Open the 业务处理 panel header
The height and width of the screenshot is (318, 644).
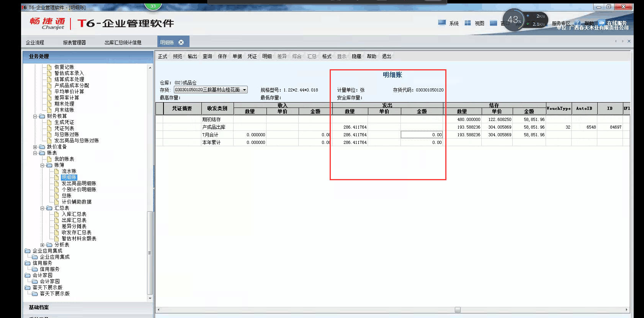pos(88,56)
